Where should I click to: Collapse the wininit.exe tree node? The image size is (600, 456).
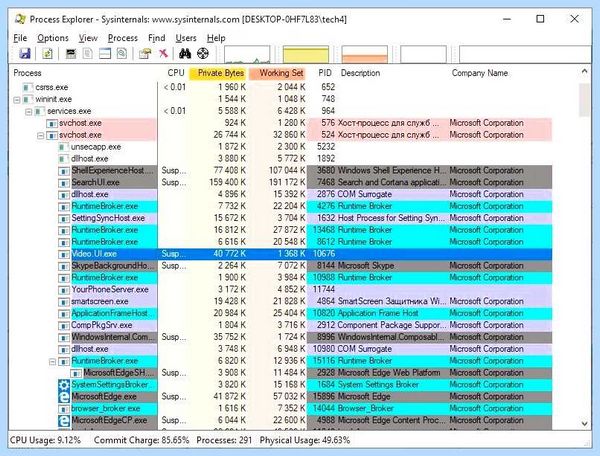pyautogui.click(x=16, y=100)
